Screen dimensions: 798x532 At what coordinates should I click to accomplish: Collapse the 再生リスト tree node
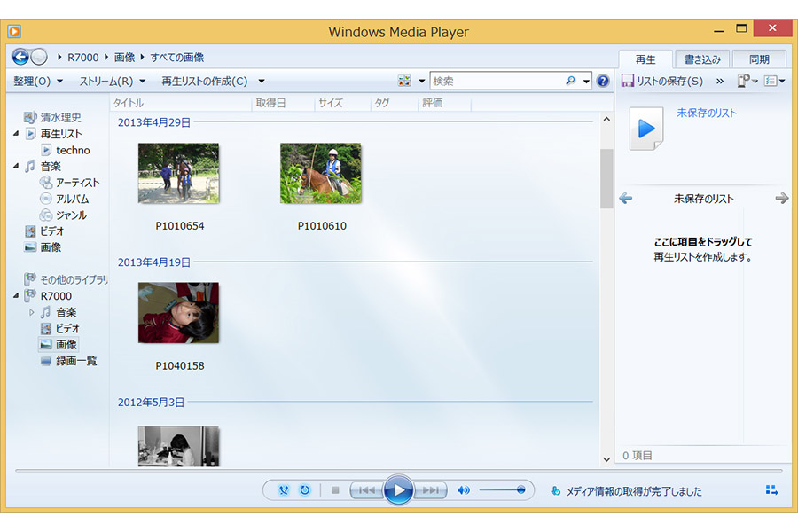point(16,134)
